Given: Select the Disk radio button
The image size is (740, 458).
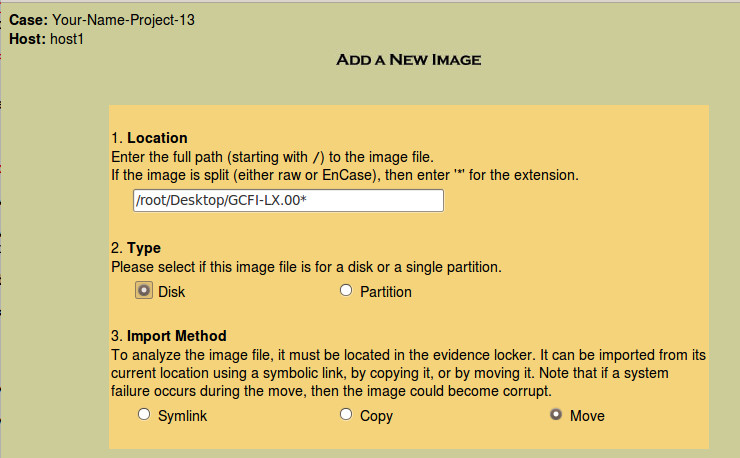Looking at the screenshot, I should pos(143,291).
